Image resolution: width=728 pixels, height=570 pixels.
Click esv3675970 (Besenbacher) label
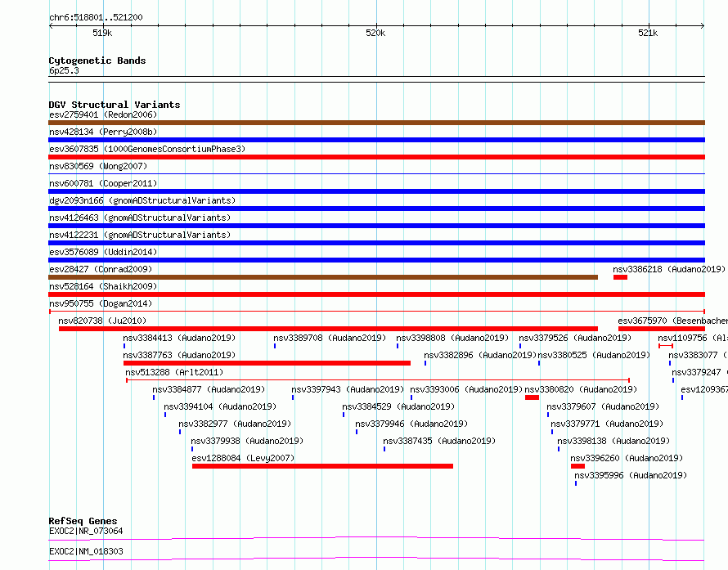point(672,321)
